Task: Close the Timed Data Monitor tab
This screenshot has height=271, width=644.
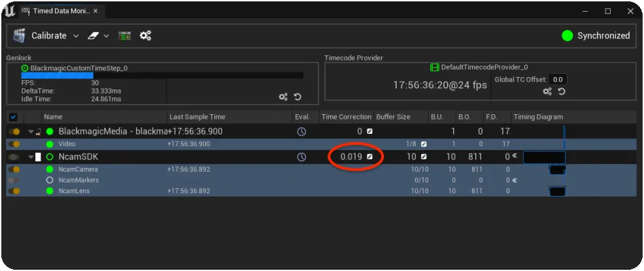Action: pos(95,11)
